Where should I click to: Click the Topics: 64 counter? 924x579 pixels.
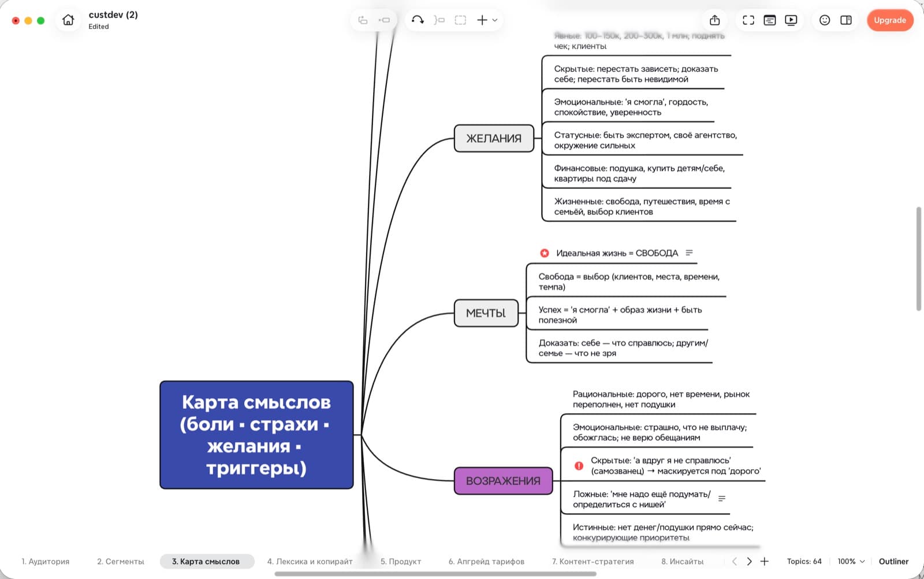click(x=804, y=561)
